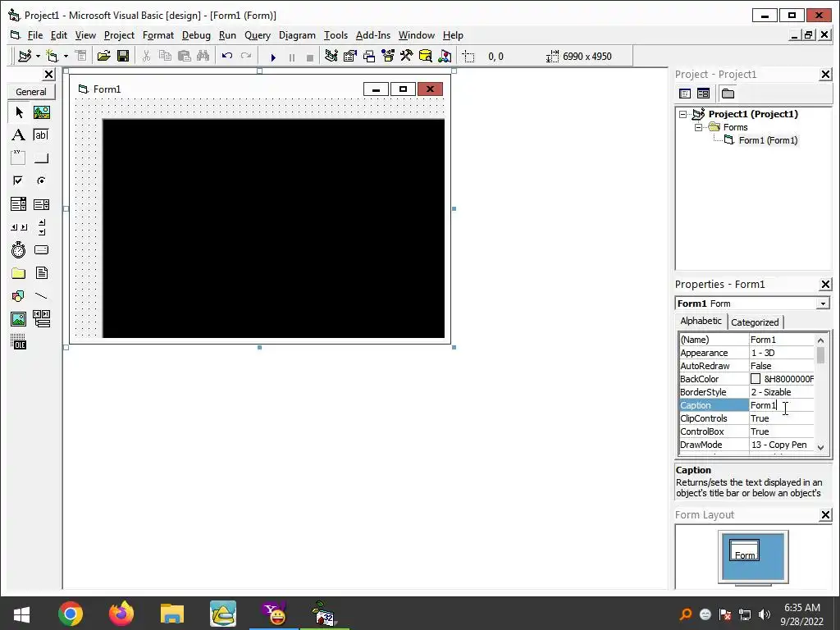Select the OLE container tool
Screen dimensions: 840x630
point(18,342)
